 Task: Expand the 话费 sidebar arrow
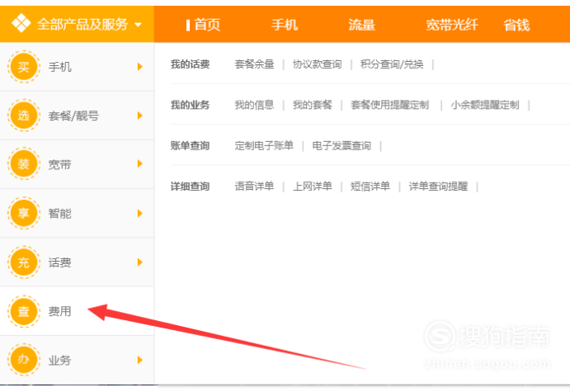tap(140, 262)
